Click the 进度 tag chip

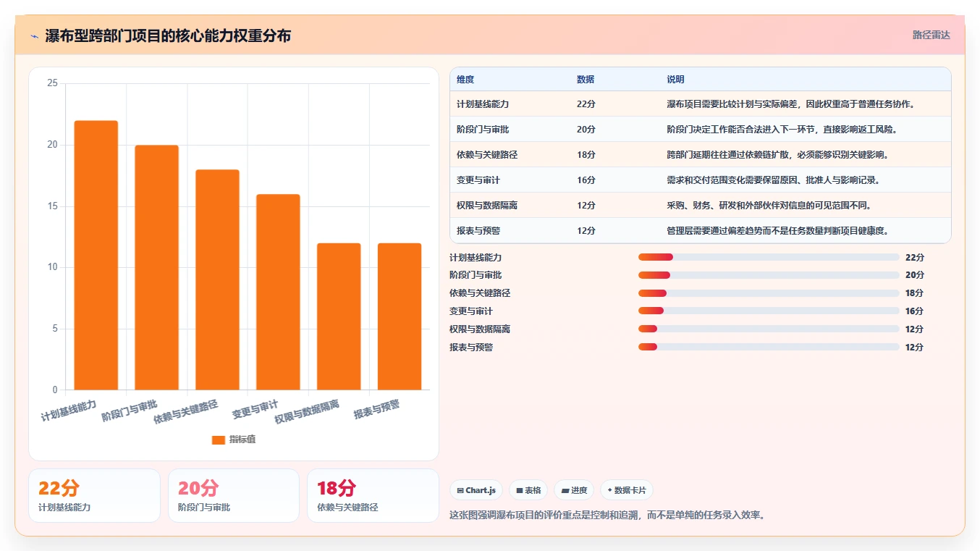tap(574, 490)
